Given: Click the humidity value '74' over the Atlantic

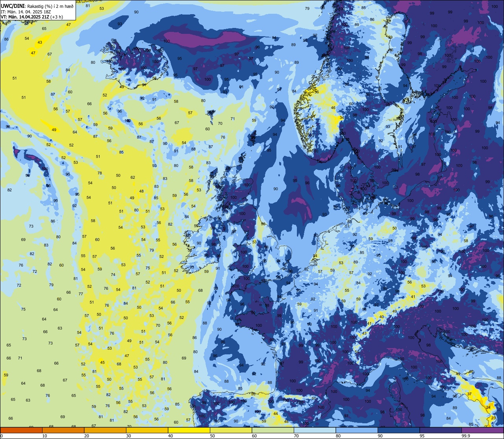Looking at the screenshot, I should 113,274.
